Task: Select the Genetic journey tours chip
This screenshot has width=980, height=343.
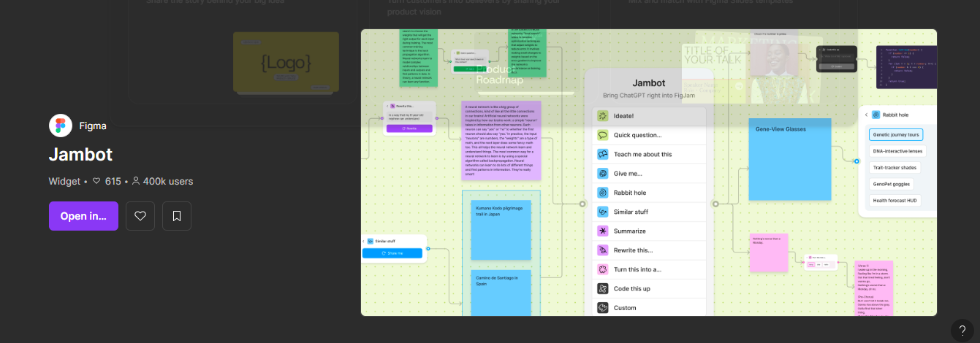Action: coord(896,134)
